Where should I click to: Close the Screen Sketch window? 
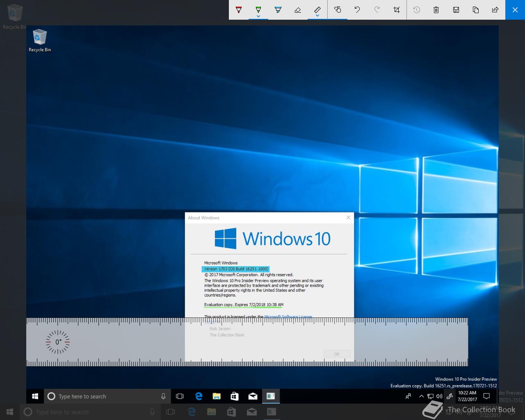[515, 10]
